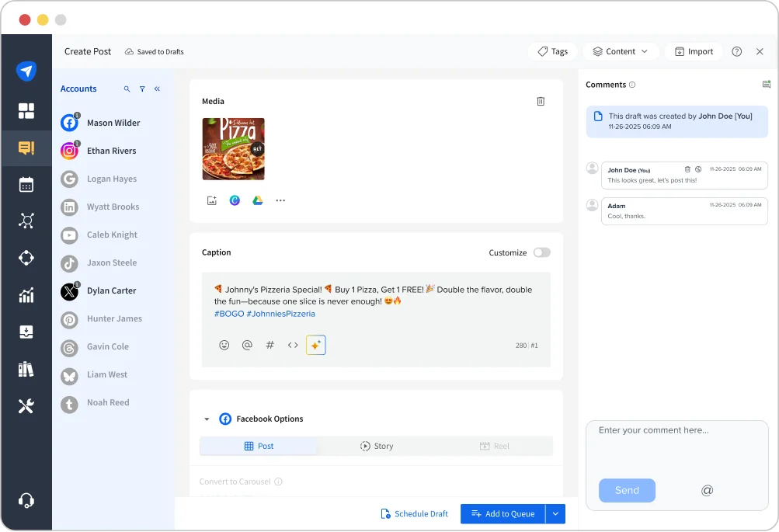Click the Saved to Drafts status
Image resolution: width=779 pixels, height=532 pixels.
click(x=154, y=52)
